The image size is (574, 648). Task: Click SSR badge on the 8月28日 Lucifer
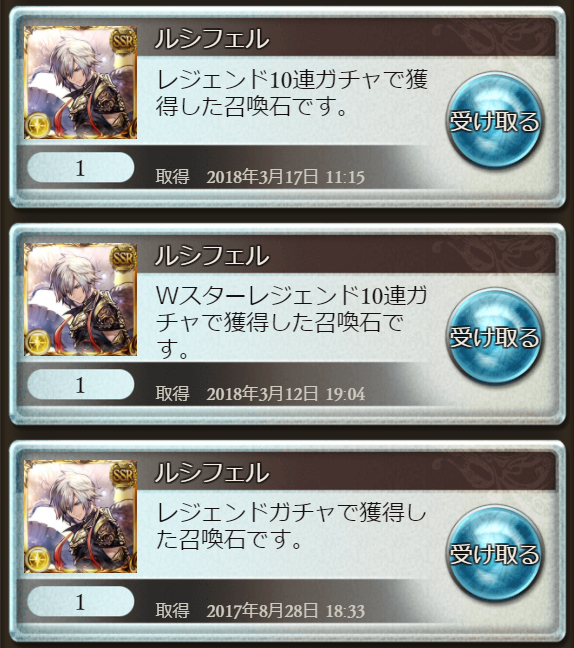123,475
